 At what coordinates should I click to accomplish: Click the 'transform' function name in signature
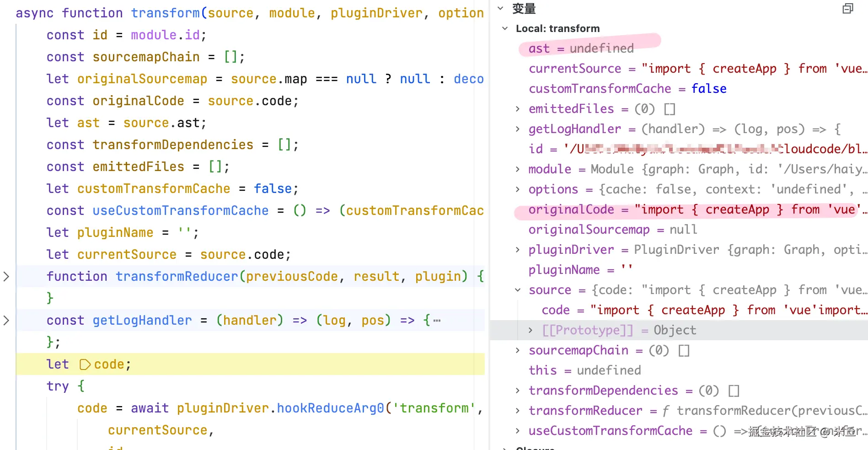pyautogui.click(x=165, y=13)
